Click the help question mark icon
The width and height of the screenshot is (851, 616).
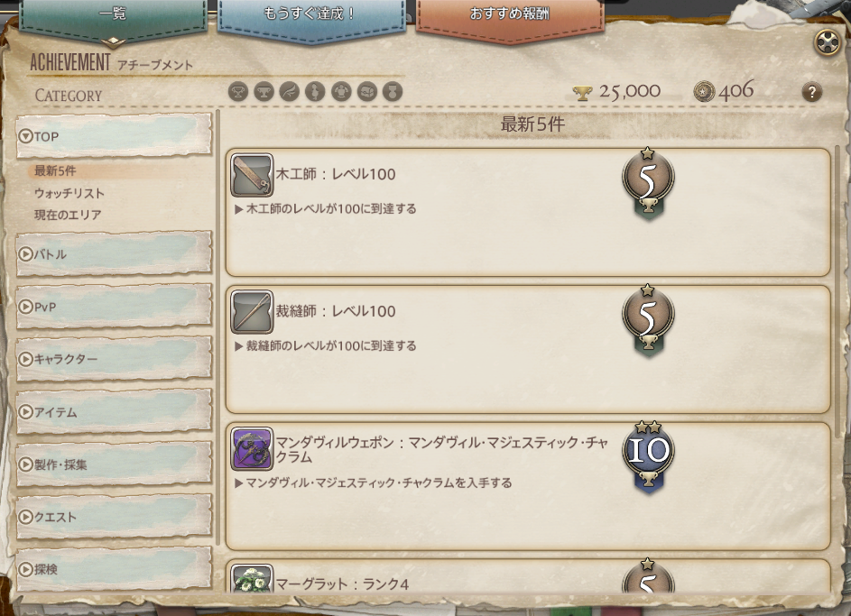(812, 92)
